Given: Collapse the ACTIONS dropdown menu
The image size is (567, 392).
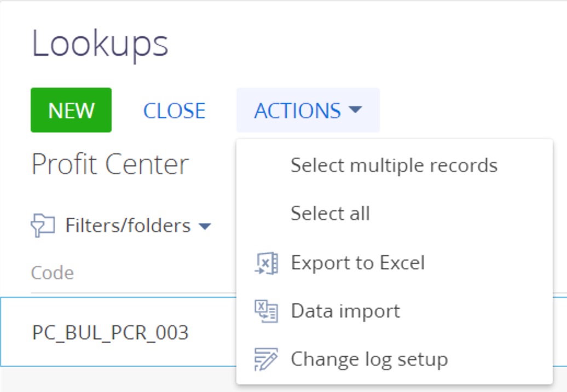Looking at the screenshot, I should tap(308, 110).
